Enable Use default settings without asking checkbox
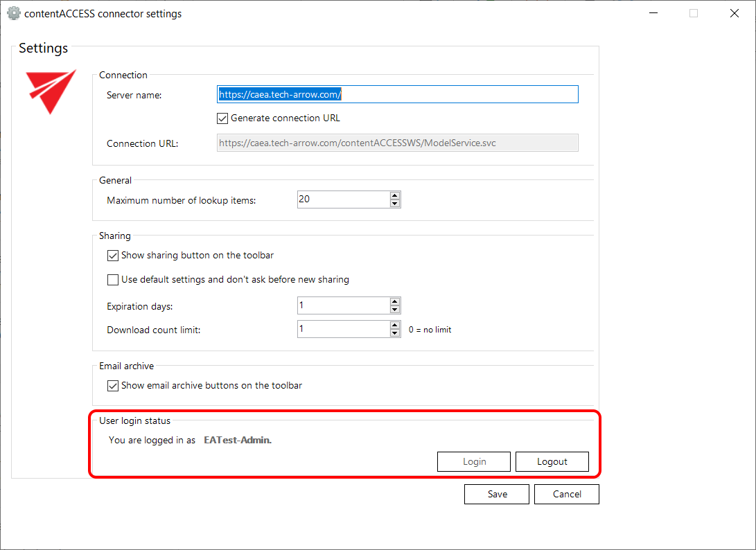Image resolution: width=756 pixels, height=550 pixels. (113, 280)
